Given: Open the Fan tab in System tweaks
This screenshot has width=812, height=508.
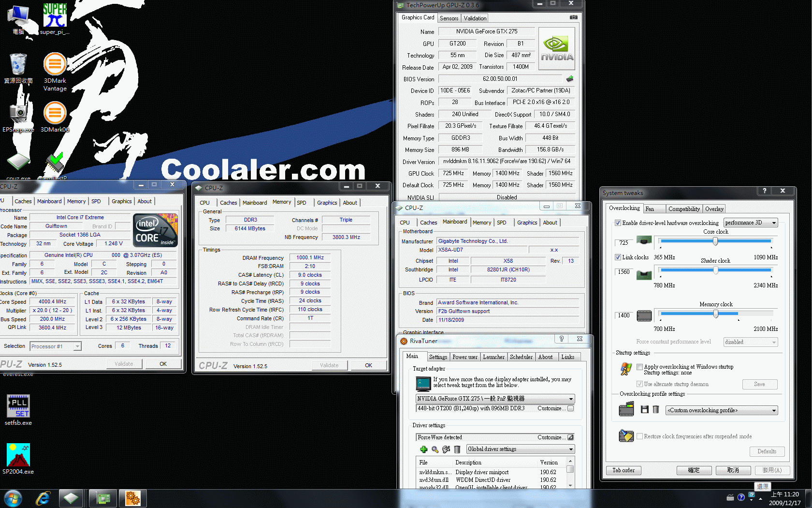Looking at the screenshot, I should [x=653, y=209].
